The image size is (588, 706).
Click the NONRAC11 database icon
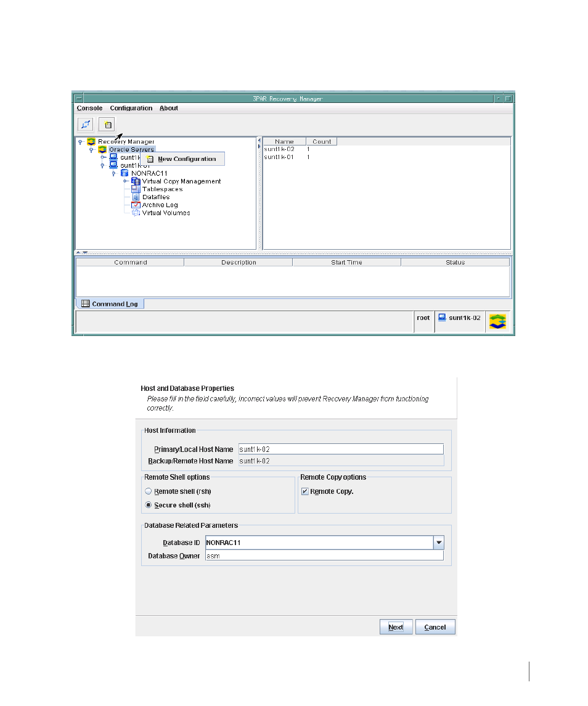tap(125, 173)
